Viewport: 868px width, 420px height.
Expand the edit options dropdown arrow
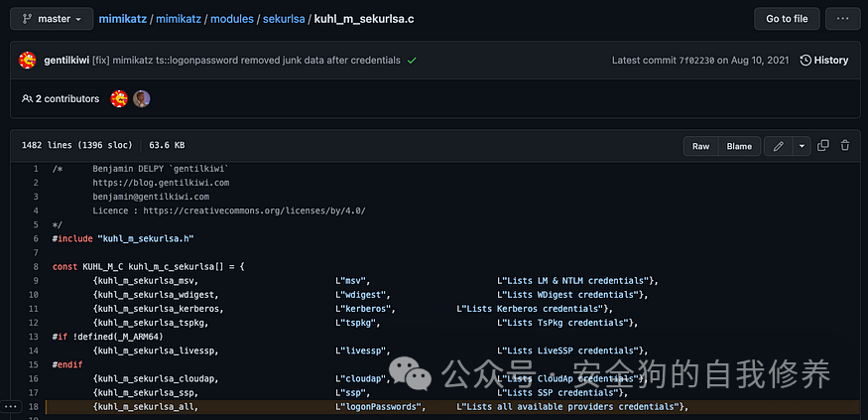coord(802,146)
